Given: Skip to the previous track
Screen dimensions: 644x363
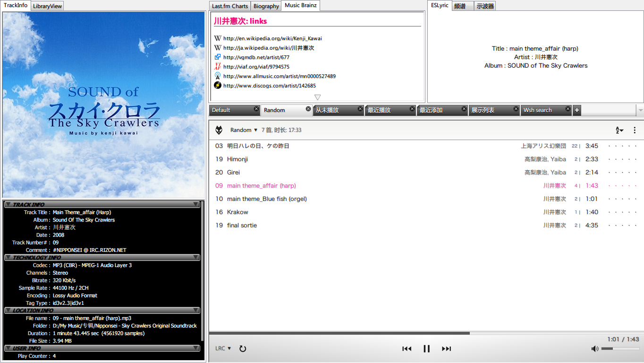Looking at the screenshot, I should coord(407,349).
